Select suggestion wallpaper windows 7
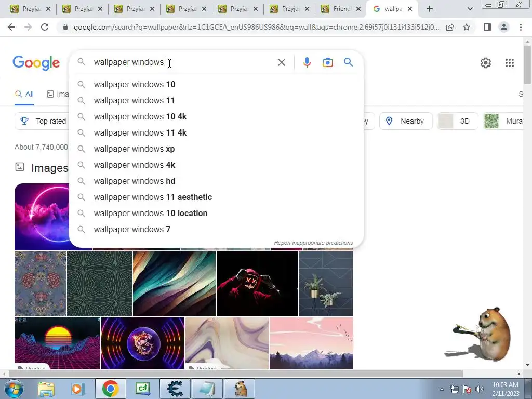 tap(216, 229)
